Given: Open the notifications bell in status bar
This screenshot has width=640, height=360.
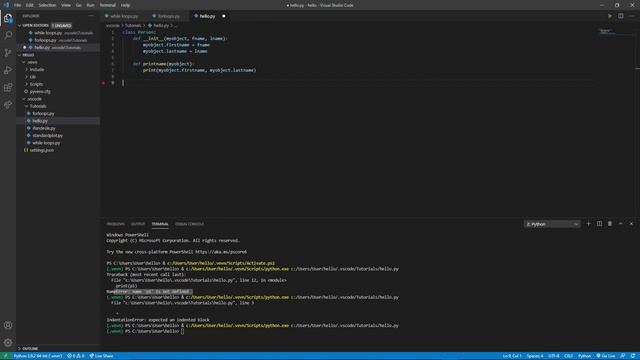Looking at the screenshot, I should click(633, 356).
